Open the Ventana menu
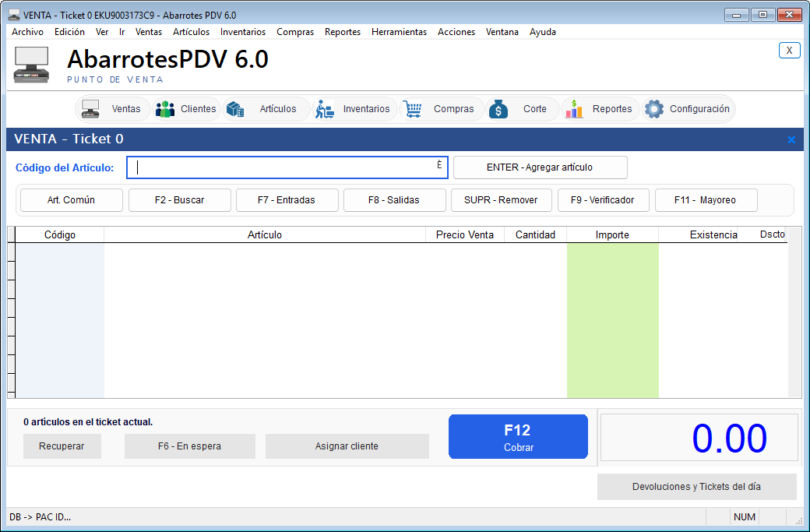 coord(502,32)
